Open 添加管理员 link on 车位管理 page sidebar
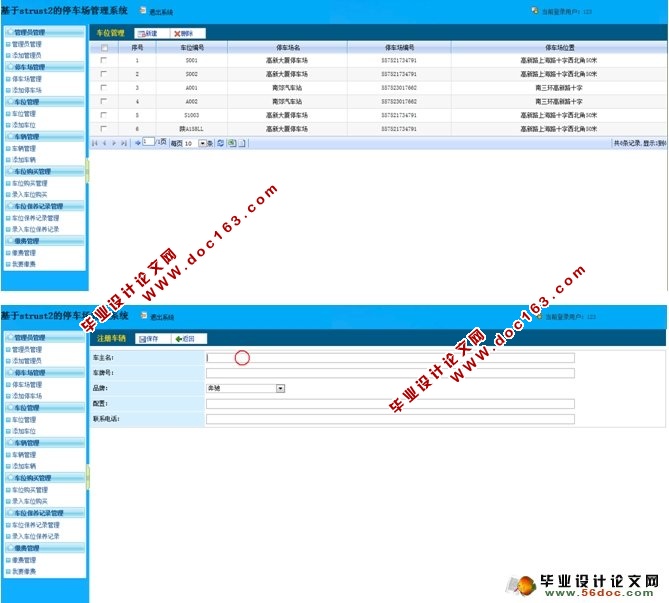Viewport: 669px width, 603px height. pos(26,55)
